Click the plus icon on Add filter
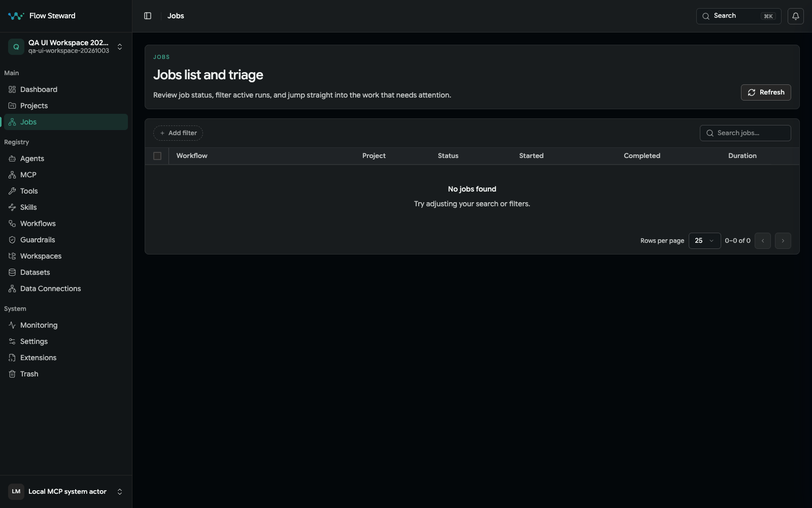Image resolution: width=812 pixels, height=508 pixels. click(x=162, y=133)
